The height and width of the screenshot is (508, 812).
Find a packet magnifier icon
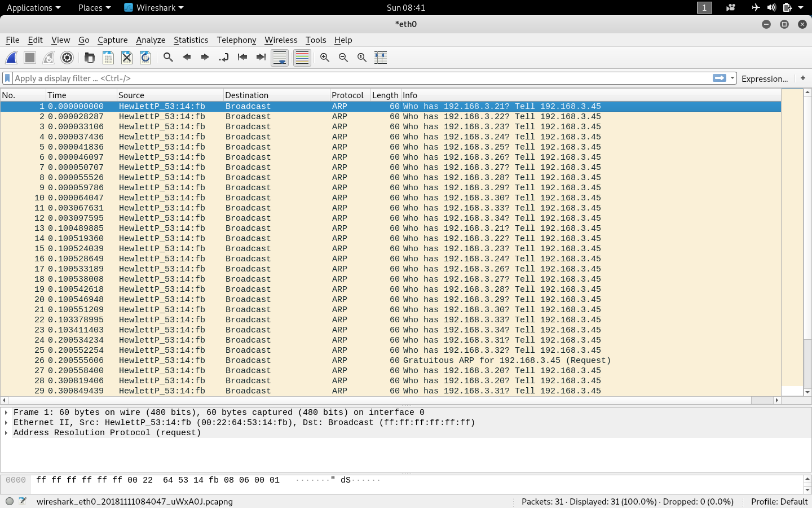pos(168,57)
